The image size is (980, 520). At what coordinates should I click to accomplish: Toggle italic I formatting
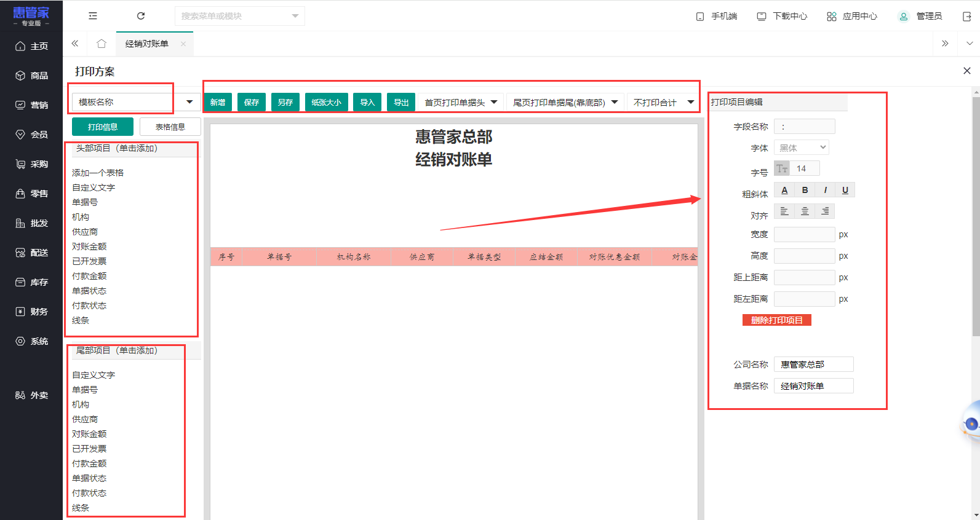point(825,190)
